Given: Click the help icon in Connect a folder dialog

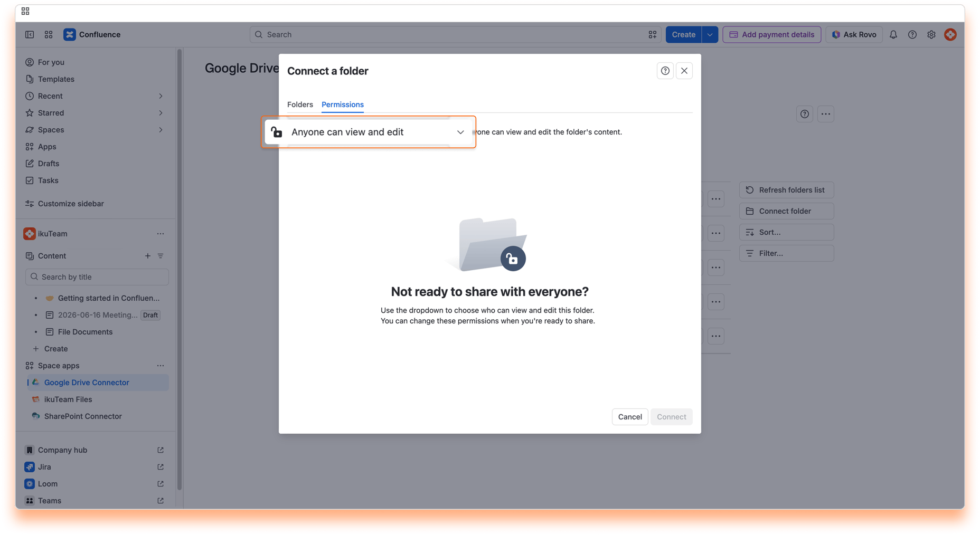Looking at the screenshot, I should [x=665, y=71].
